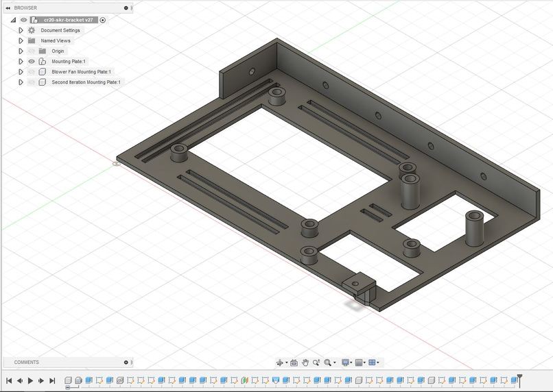Collapse Browser panel with double-arrow icon

[8, 8]
